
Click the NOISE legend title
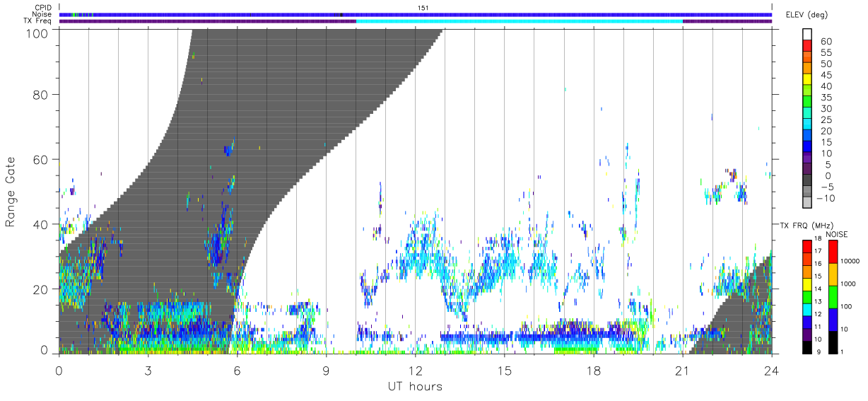(x=838, y=234)
